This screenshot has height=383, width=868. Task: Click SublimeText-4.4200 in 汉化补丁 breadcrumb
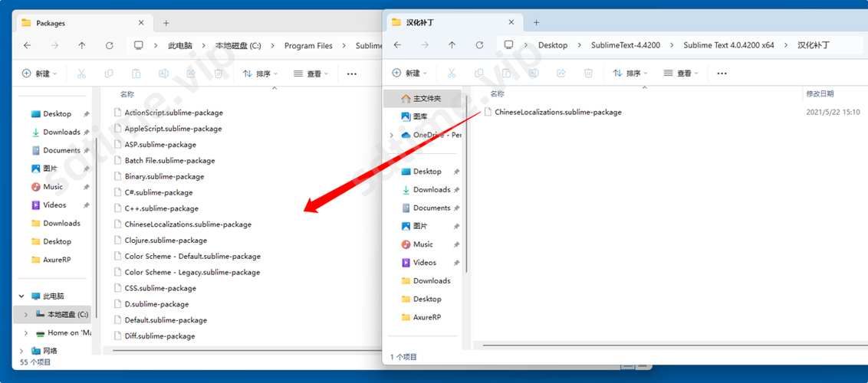pos(626,45)
